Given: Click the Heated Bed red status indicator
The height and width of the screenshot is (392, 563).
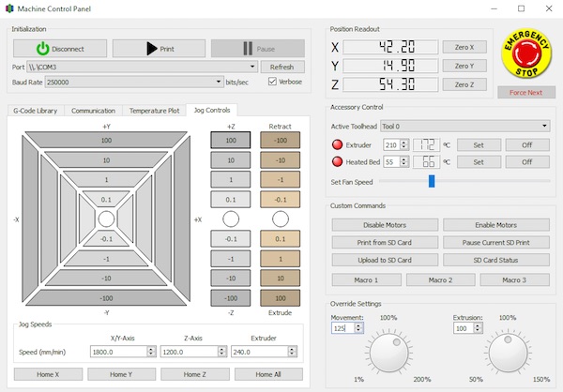Looking at the screenshot, I should 337,161.
